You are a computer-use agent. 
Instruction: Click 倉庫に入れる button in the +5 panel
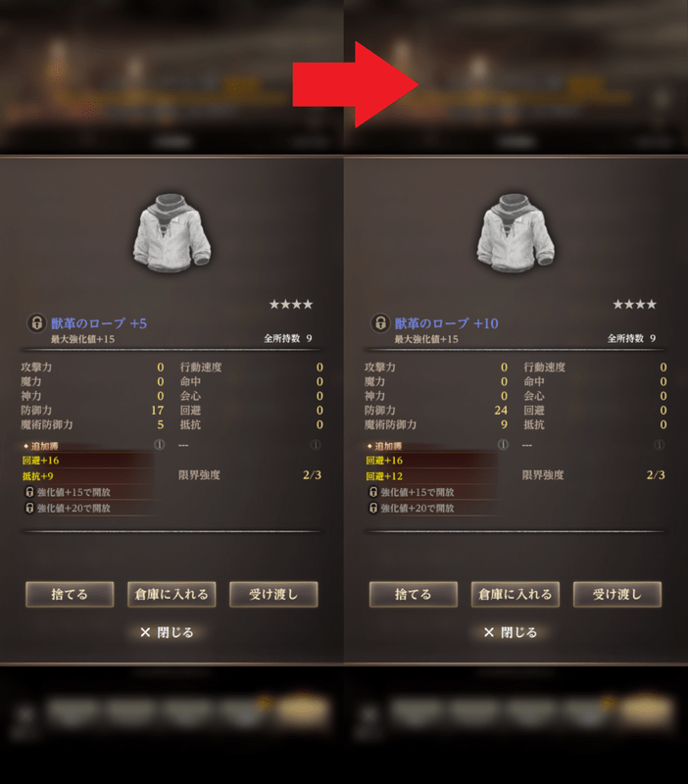click(172, 595)
